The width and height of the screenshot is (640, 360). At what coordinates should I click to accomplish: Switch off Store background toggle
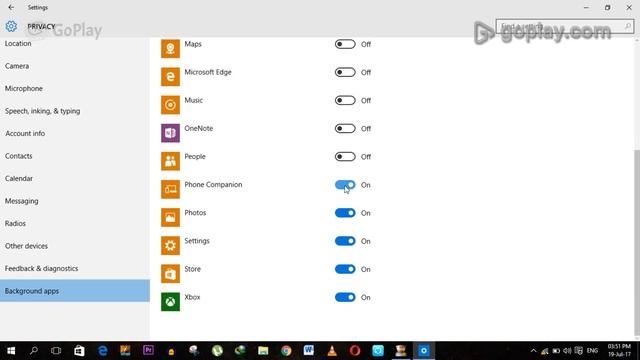pyautogui.click(x=345, y=269)
